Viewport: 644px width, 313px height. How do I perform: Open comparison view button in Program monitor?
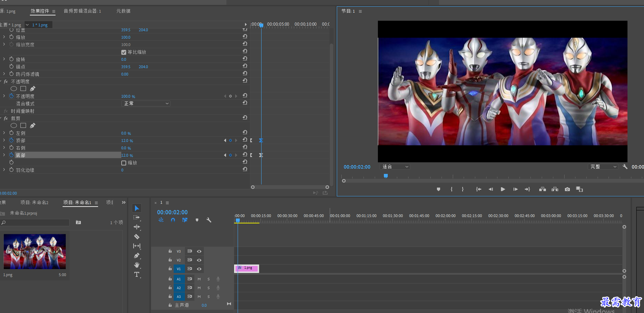click(x=579, y=189)
